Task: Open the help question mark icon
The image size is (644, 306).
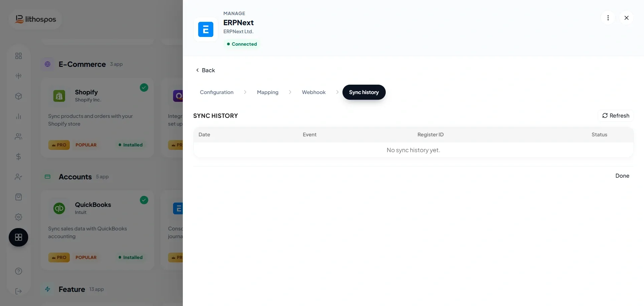Action: [x=18, y=271]
